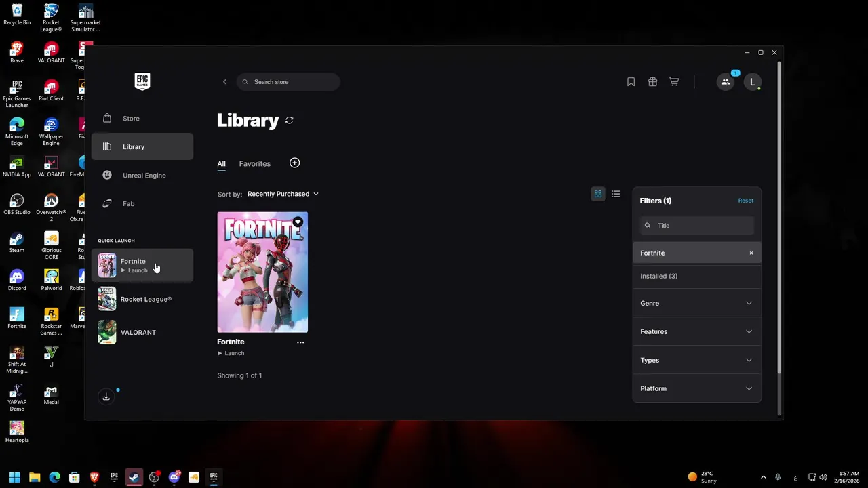
Task: Open the Steam desktop shortcut
Action: click(x=17, y=243)
